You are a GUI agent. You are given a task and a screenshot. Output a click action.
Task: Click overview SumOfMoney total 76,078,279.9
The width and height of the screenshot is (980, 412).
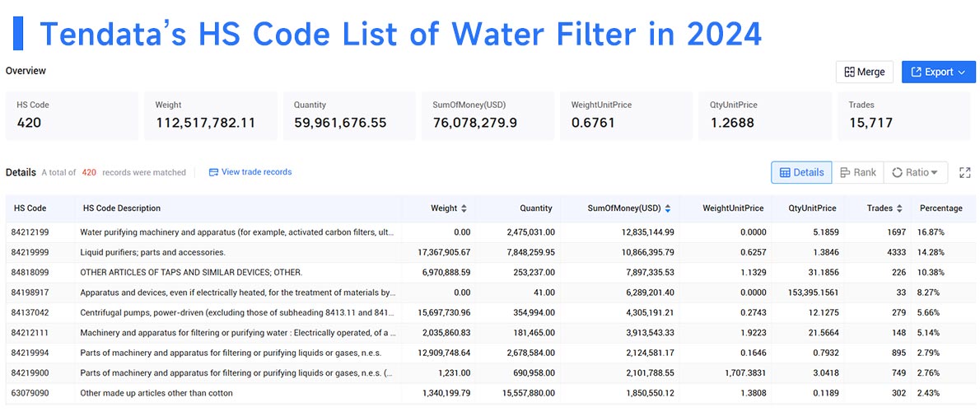pyautogui.click(x=475, y=123)
